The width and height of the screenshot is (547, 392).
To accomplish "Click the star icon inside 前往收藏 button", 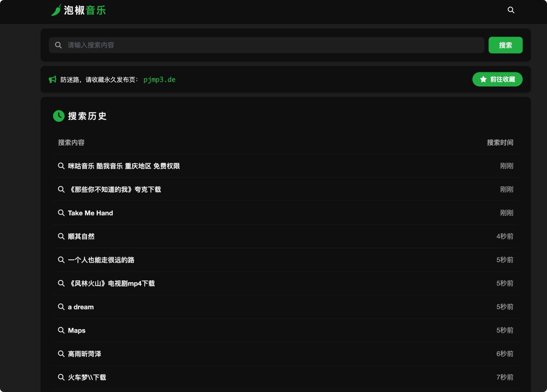I will tap(484, 79).
